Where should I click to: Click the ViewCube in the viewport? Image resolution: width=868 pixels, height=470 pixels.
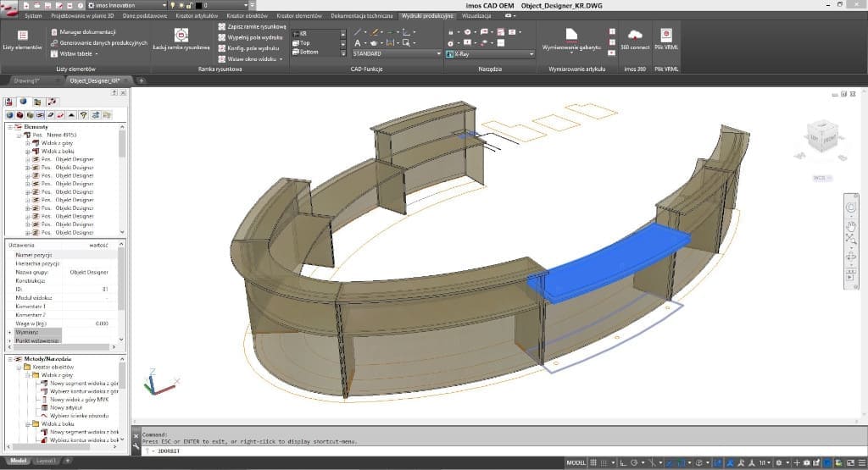coord(821,135)
